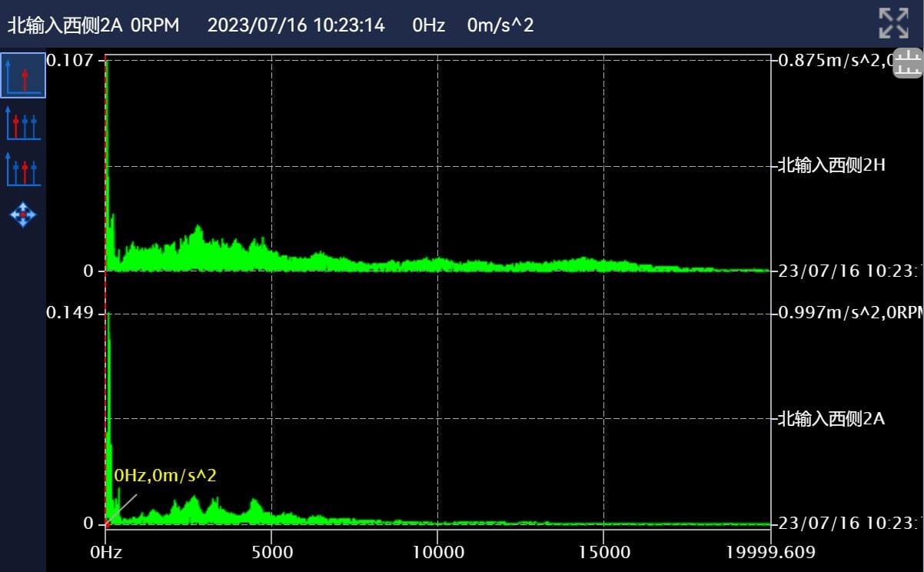Screen dimensions: 924x572
Task: Click the 2023/07/16 10:23:14 timestamp in header
Action: [x=296, y=25]
